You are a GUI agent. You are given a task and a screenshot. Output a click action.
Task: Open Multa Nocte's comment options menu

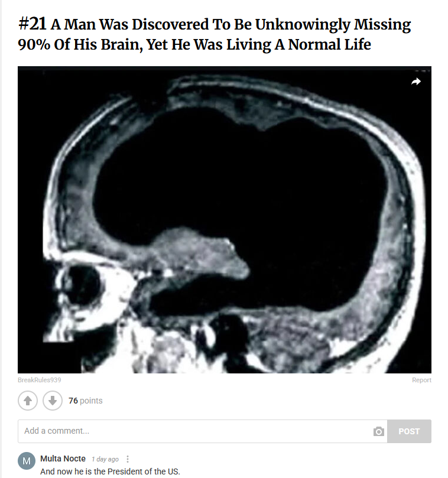click(128, 459)
